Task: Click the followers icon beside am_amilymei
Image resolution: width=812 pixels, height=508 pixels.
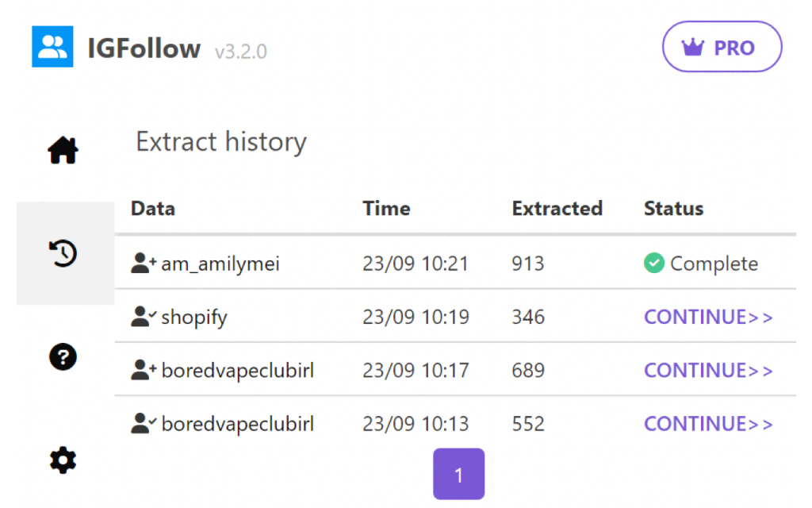Action: (141, 263)
